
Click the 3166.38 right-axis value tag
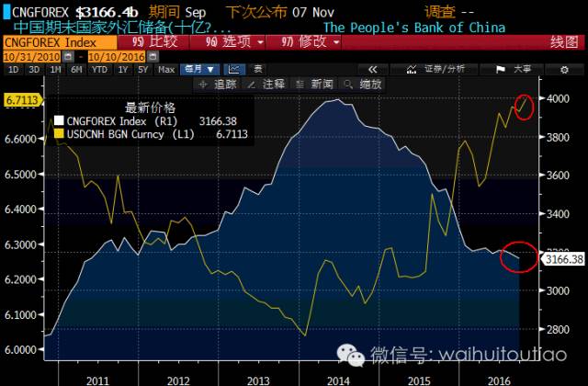(563, 259)
